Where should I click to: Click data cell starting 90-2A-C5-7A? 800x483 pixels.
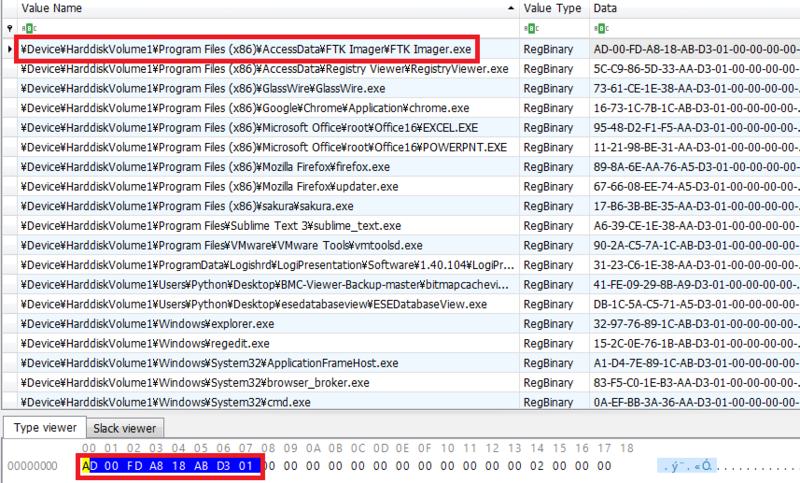(x=695, y=245)
